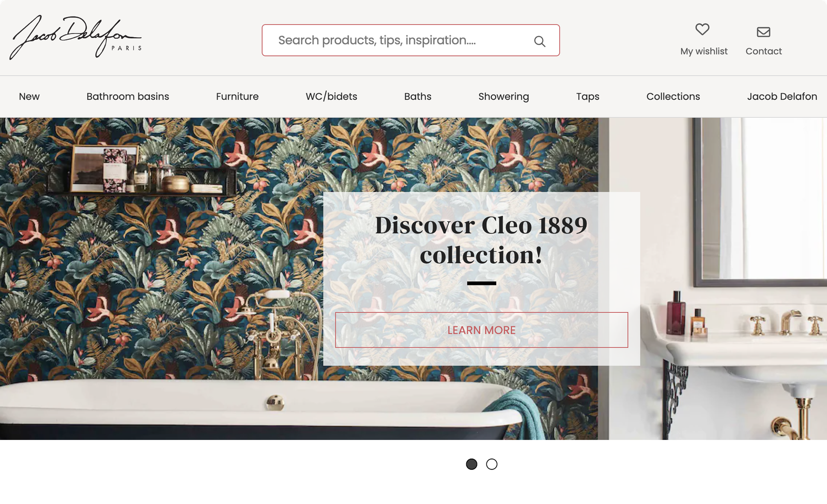The height and width of the screenshot is (504, 827).
Task: Click the envelope Contact icon
Action: [x=763, y=32]
